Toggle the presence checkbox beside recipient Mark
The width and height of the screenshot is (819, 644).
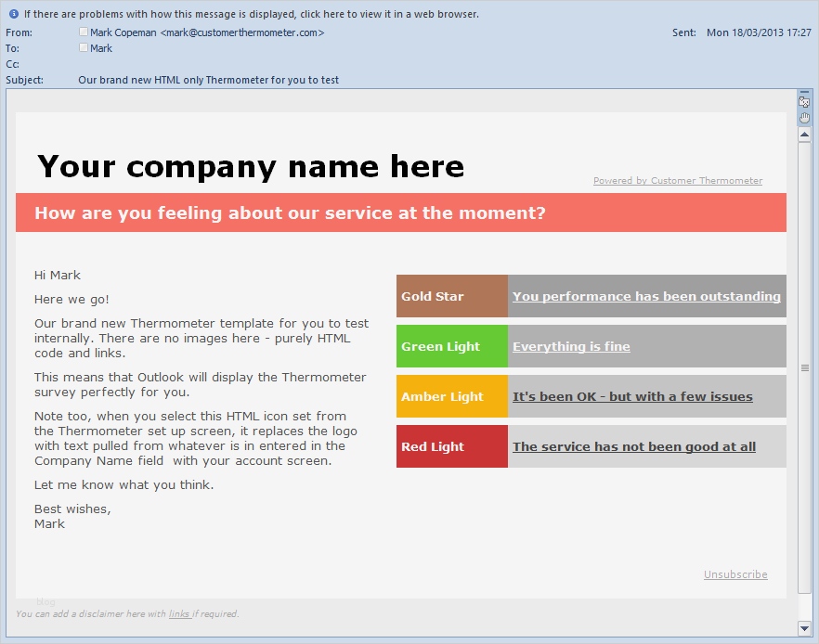83,47
